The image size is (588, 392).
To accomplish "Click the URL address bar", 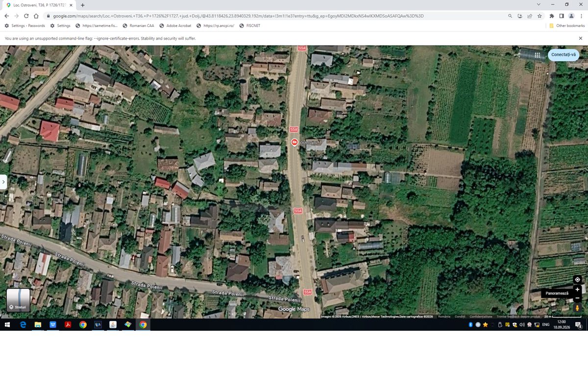I will tap(274, 16).
